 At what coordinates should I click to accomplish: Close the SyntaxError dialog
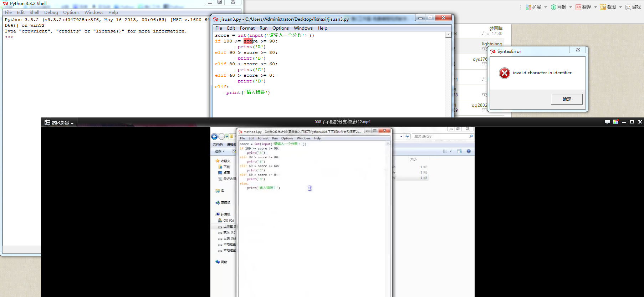coord(578,50)
